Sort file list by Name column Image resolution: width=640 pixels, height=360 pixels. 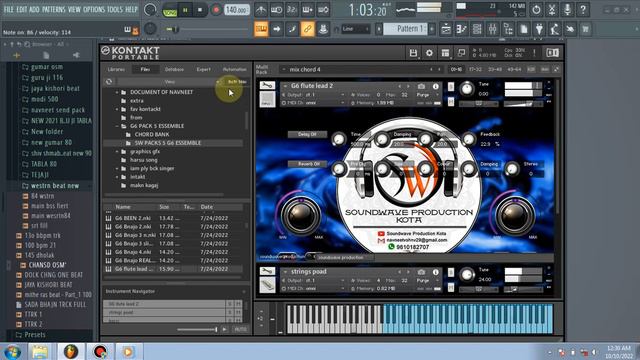click(123, 207)
